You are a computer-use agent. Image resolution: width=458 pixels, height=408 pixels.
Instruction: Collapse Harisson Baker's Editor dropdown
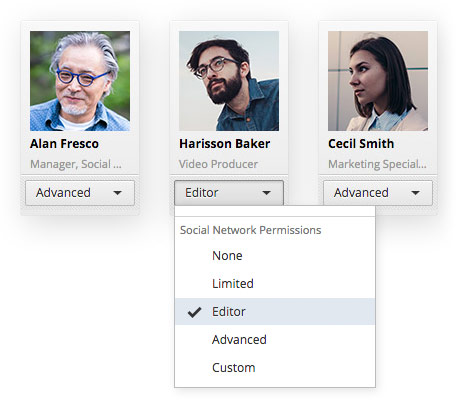pos(229,193)
